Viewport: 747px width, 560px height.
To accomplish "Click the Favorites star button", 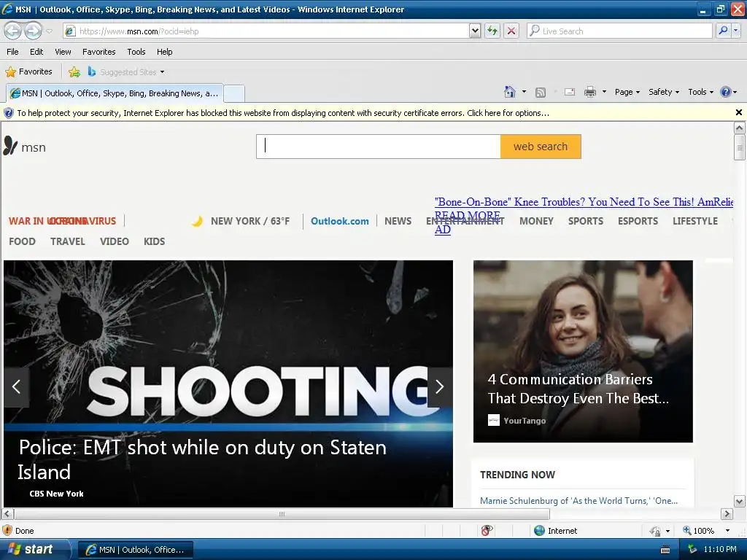I will point(28,72).
